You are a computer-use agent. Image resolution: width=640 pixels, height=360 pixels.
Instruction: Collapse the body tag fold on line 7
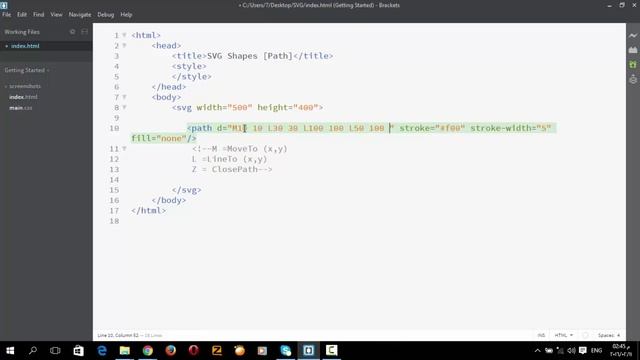coord(124,97)
